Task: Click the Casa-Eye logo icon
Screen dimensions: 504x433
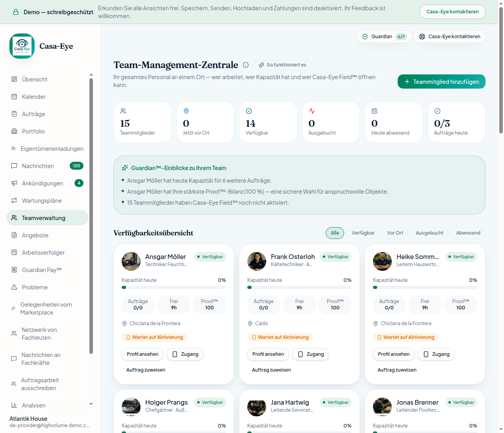Action: pyautogui.click(x=22, y=46)
